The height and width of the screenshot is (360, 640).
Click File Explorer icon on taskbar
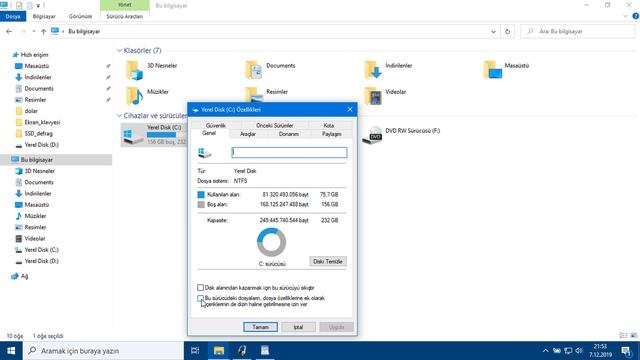click(x=219, y=351)
